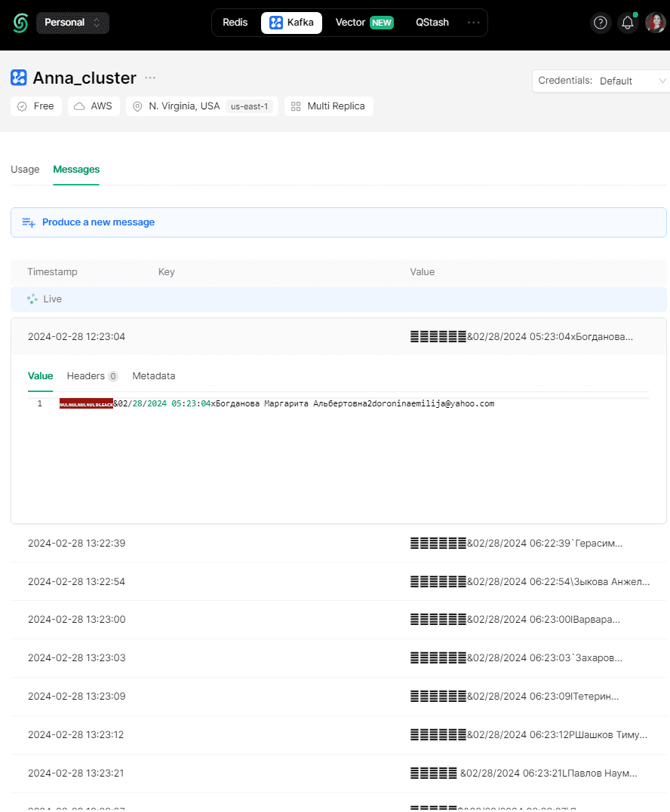This screenshot has width=670, height=812.
Task: Open the help question mark icon
Action: [x=600, y=23]
